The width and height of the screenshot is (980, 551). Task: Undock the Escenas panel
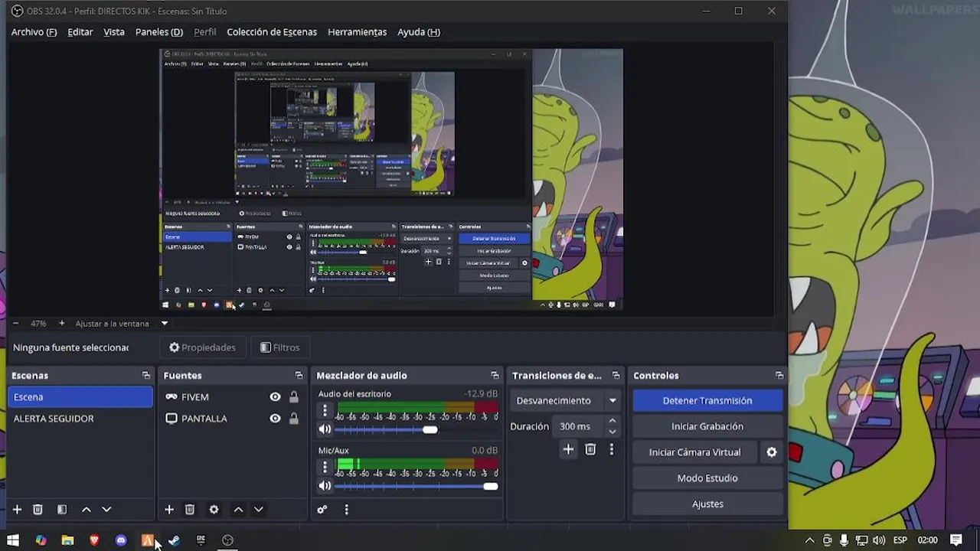pyautogui.click(x=146, y=376)
